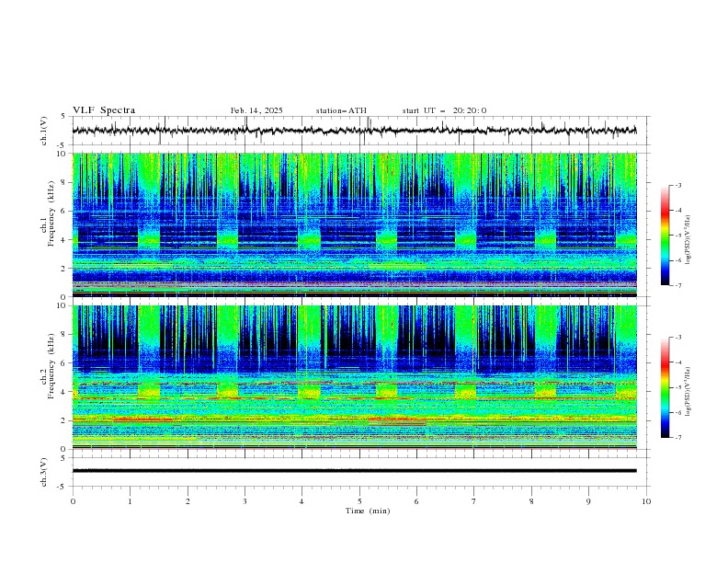Click the "5" minute time axis tick

(x=359, y=501)
